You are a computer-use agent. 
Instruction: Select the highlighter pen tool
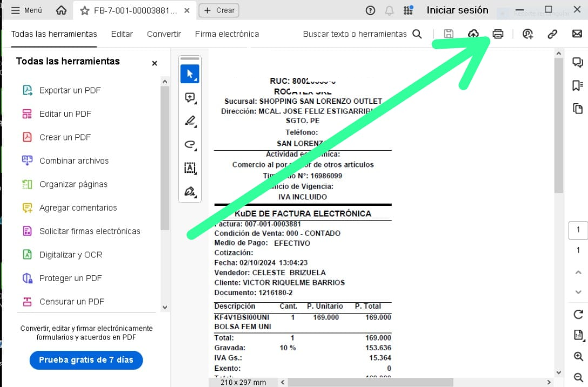pos(190,121)
